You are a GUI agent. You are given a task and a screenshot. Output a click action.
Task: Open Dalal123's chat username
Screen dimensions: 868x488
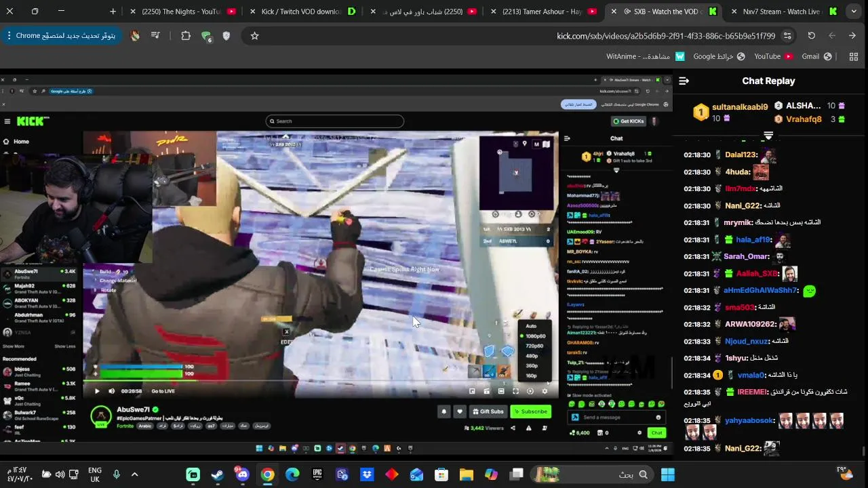click(741, 155)
